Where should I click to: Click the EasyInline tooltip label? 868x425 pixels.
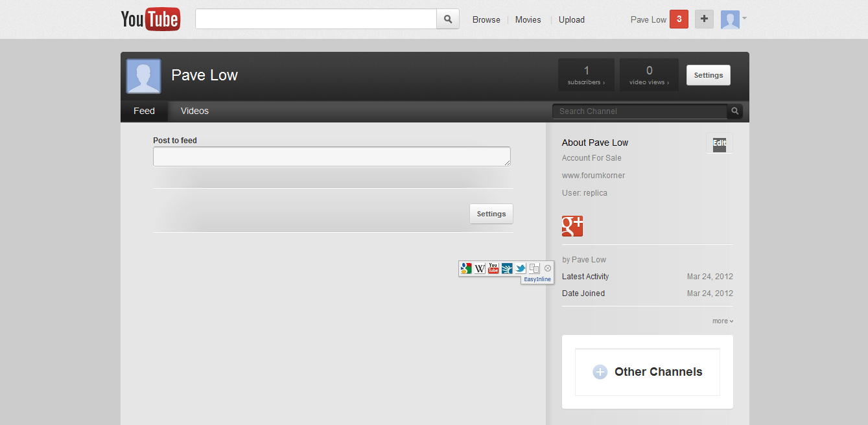[537, 279]
